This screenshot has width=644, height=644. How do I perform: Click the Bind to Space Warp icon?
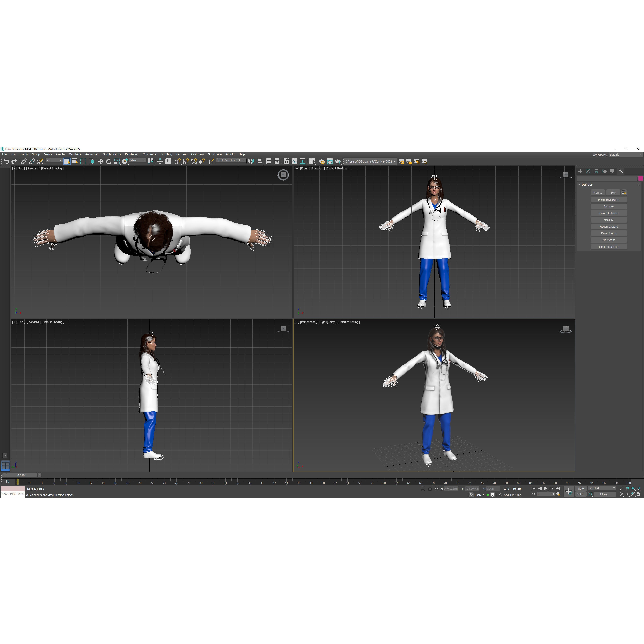coord(40,162)
